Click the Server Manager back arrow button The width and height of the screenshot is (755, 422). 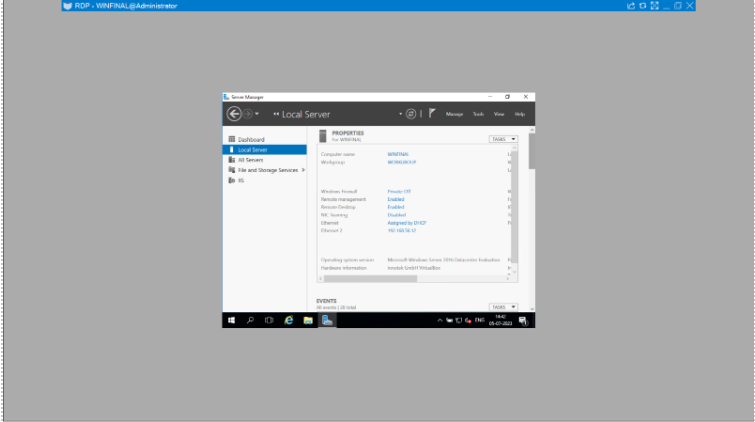point(234,114)
